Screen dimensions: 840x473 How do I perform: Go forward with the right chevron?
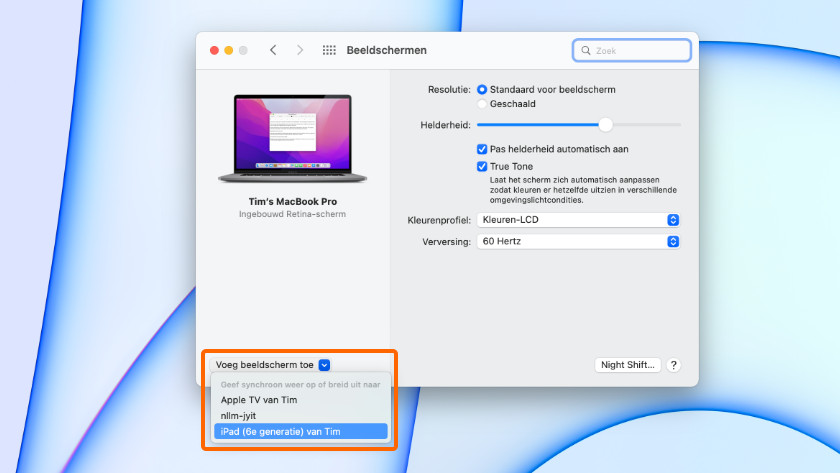[x=300, y=50]
